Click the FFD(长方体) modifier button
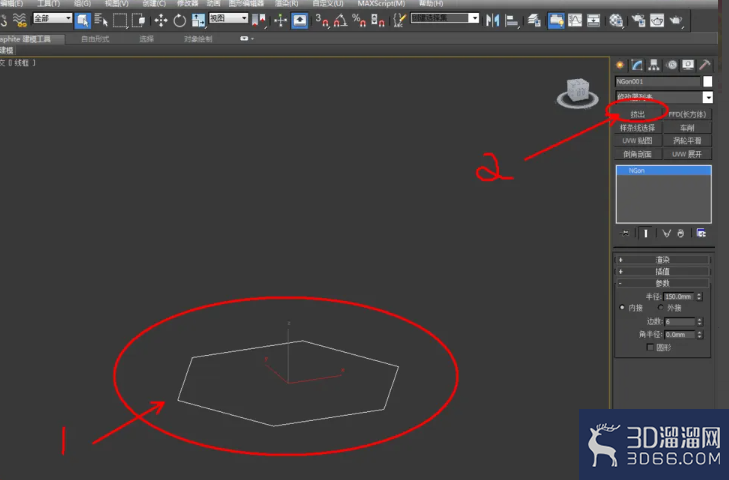The width and height of the screenshot is (729, 480). point(687,114)
